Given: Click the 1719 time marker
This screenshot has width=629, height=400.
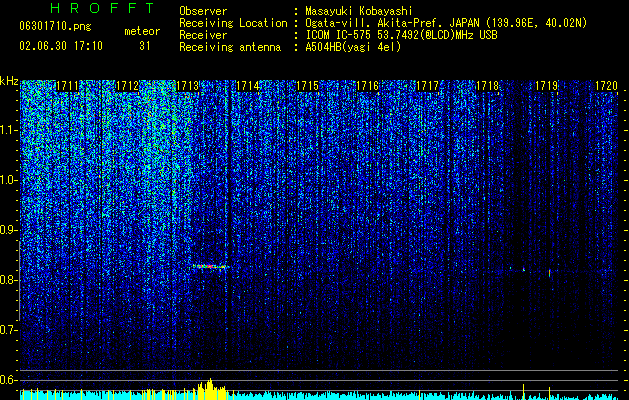Looking at the screenshot, I should [x=547, y=86].
